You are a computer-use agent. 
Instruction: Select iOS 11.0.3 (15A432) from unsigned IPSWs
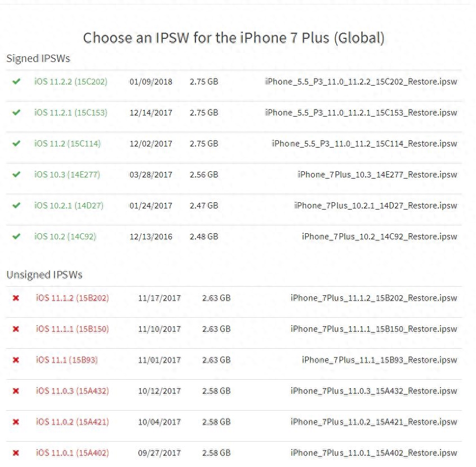tap(72, 390)
